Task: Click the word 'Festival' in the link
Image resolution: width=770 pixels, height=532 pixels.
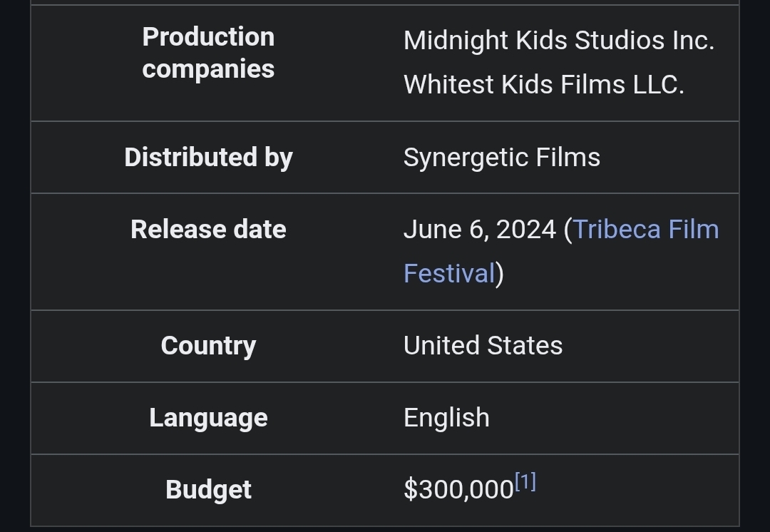Action: pos(449,273)
